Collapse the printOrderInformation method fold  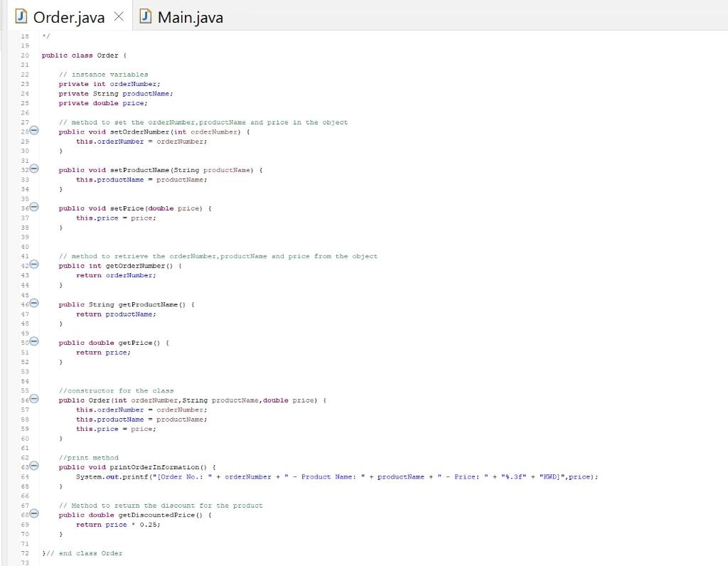(33, 467)
